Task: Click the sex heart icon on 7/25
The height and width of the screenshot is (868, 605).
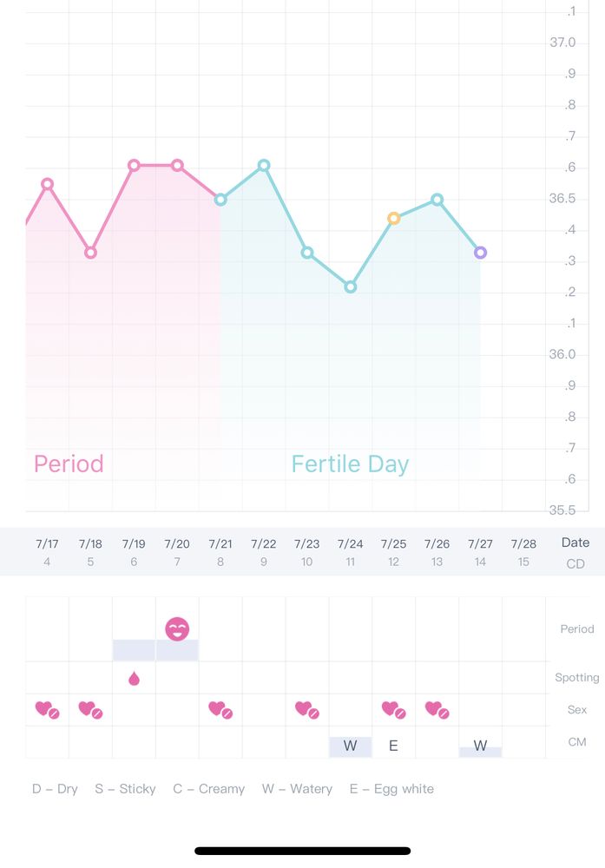Action: [394, 710]
